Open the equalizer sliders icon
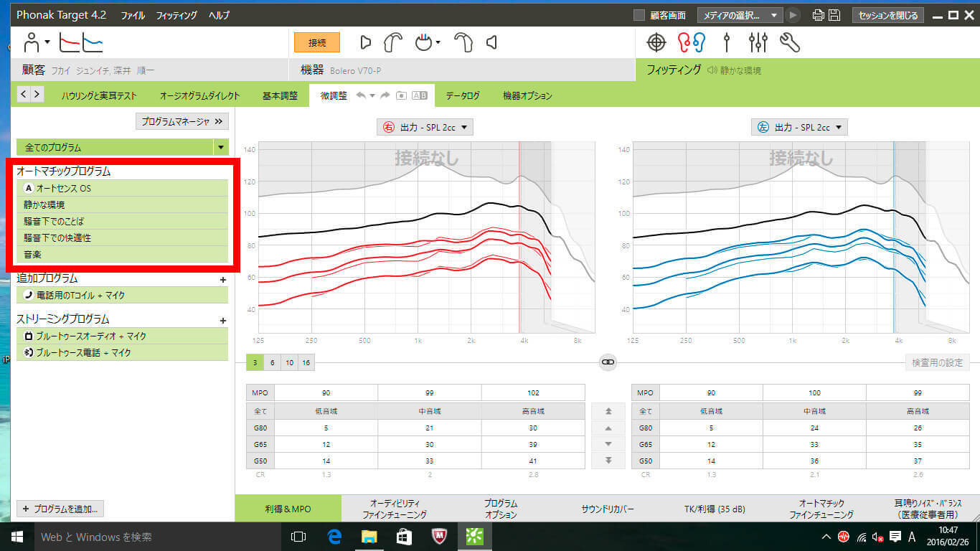The height and width of the screenshot is (551, 980). point(758,43)
